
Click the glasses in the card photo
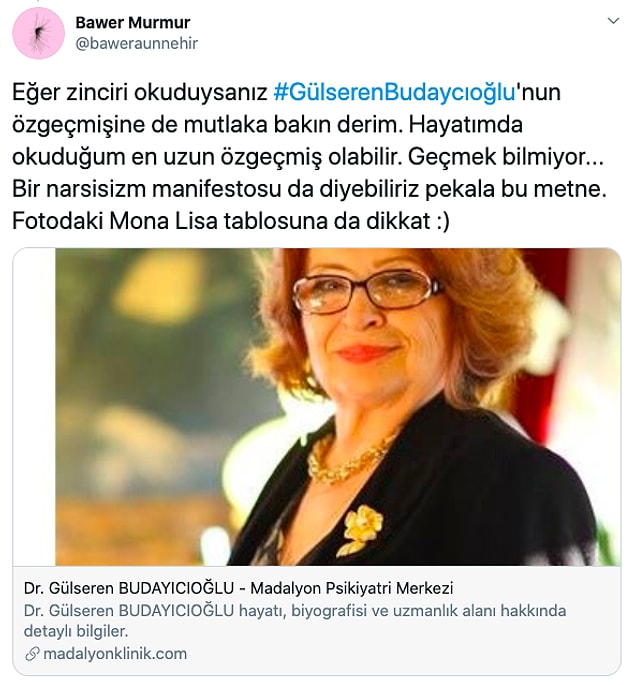(368, 290)
